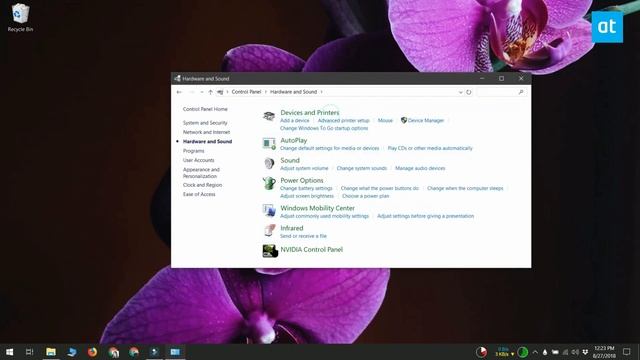Click the search magnifier icon
Image resolution: width=640 pixels, height=360 pixels.
click(x=521, y=92)
